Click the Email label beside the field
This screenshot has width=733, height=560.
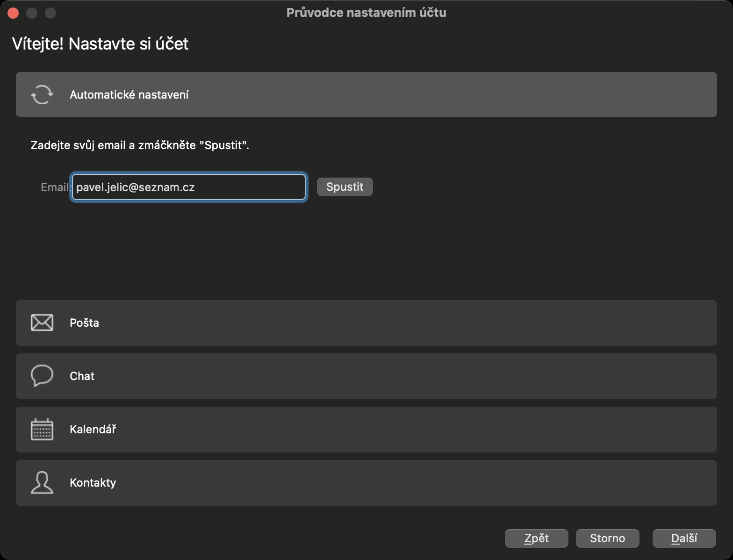[x=55, y=187]
